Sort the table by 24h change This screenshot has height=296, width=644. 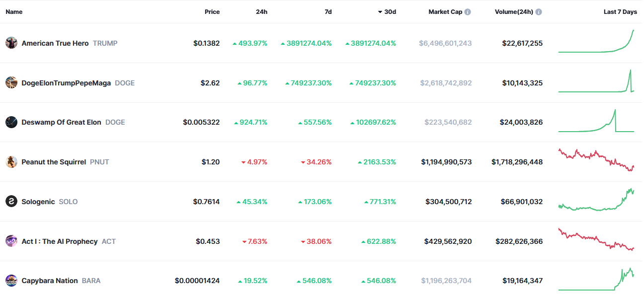click(261, 12)
